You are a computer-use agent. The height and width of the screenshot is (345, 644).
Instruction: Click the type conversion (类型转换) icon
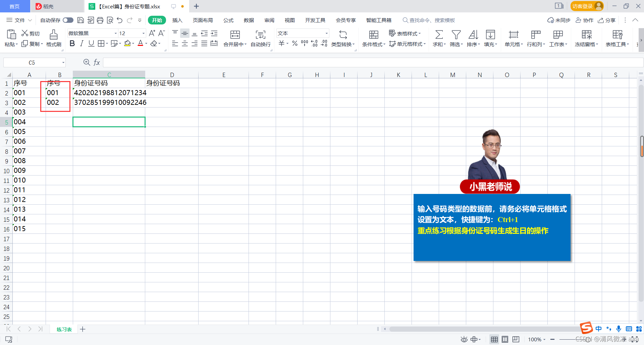pyautogui.click(x=343, y=34)
